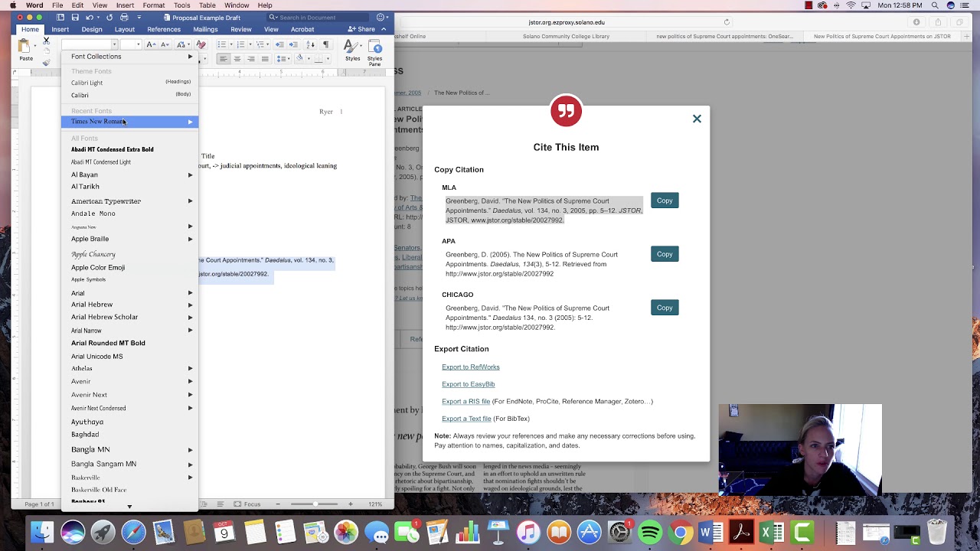Viewport: 980px width, 551px height.
Task: Click the bulleted list icon
Action: coord(222,44)
